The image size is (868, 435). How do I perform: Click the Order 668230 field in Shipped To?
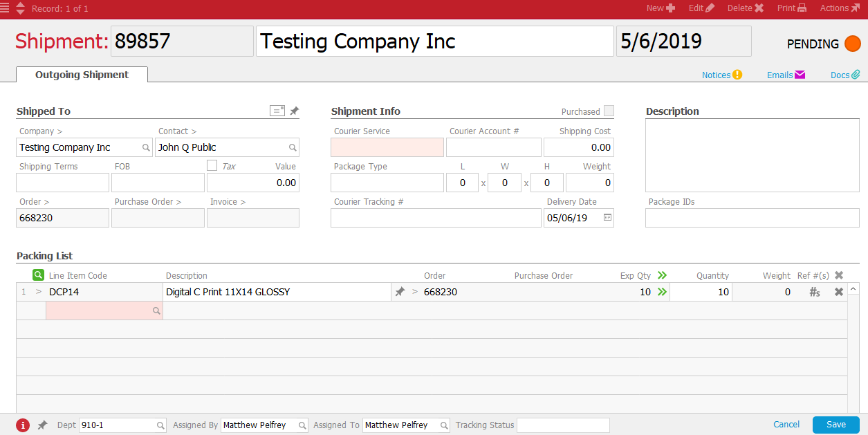point(62,218)
